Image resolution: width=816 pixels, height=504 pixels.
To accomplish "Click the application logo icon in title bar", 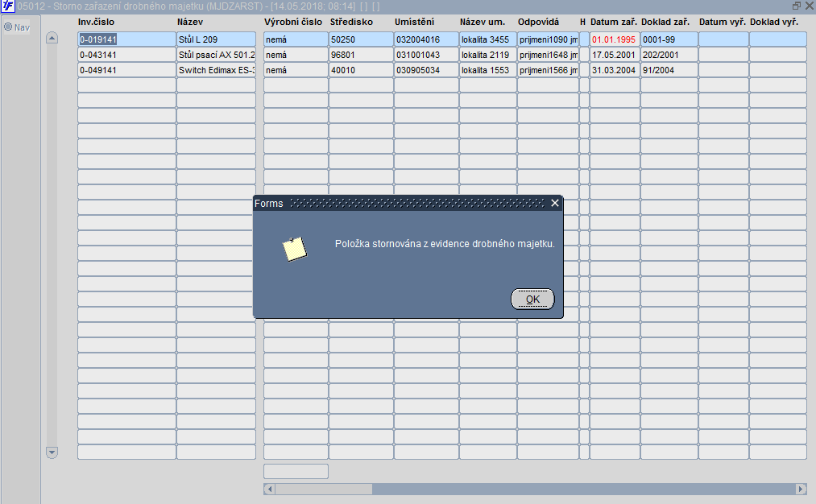I will (x=8, y=6).
